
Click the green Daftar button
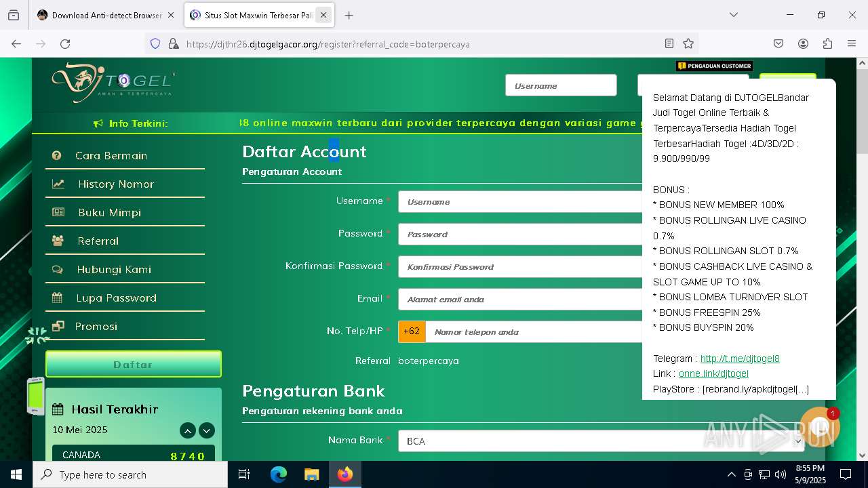click(134, 365)
